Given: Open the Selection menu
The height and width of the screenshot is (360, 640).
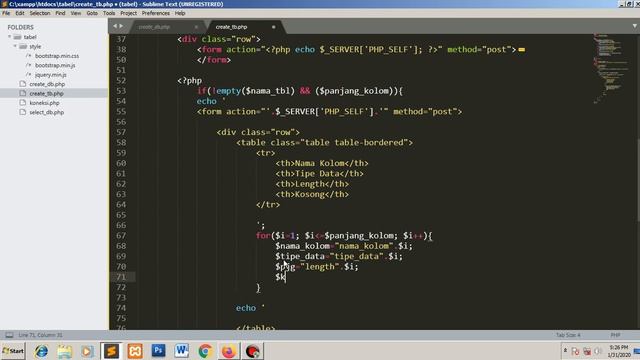Looking at the screenshot, I should coord(40,13).
